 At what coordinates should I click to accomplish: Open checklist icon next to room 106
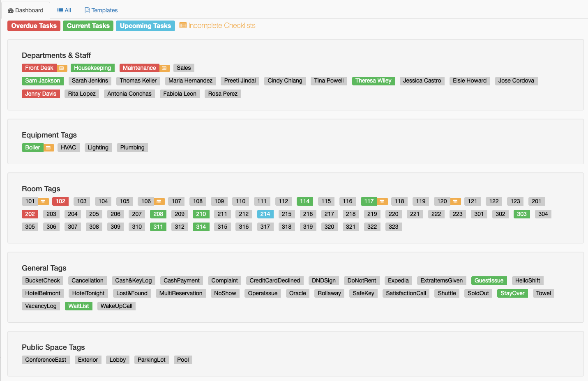tap(159, 202)
